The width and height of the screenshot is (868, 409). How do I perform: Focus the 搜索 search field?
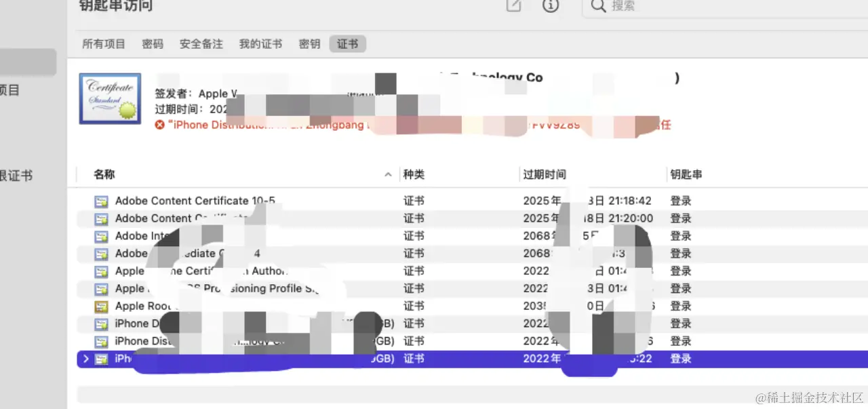(x=725, y=6)
